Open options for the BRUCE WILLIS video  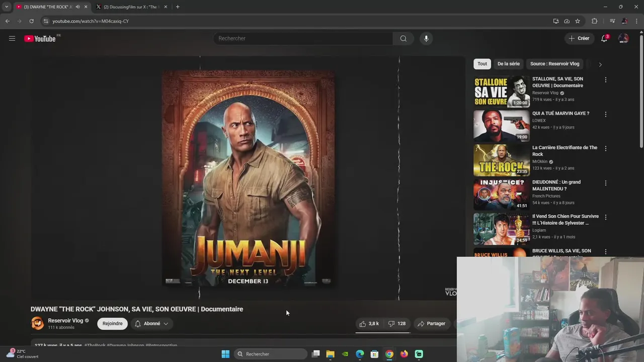(x=606, y=251)
